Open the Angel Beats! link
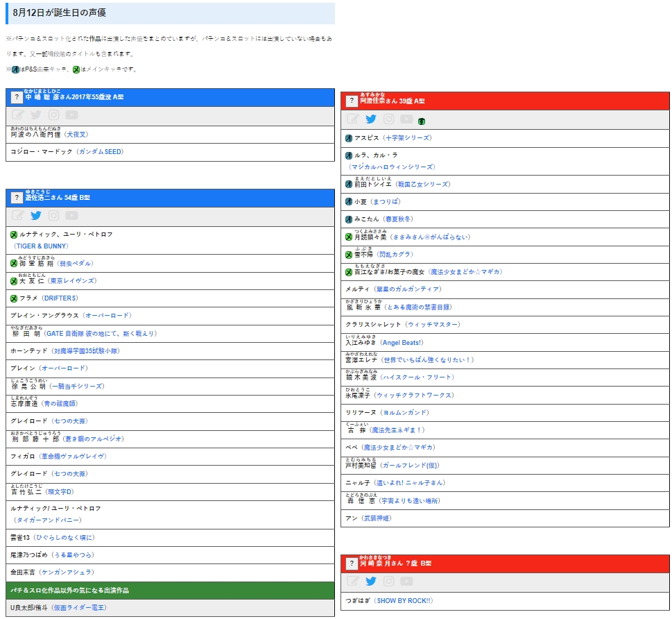The height and width of the screenshot is (619, 672). click(402, 343)
